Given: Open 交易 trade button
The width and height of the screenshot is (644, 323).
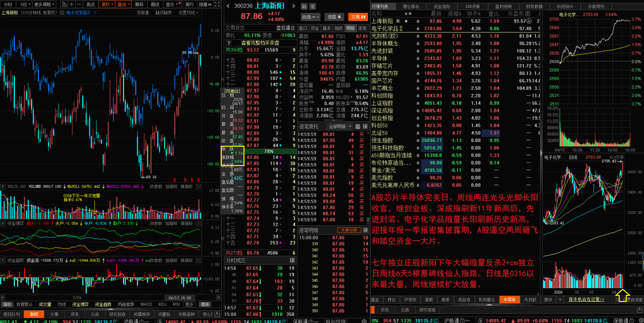Looking at the screenshot, I should click(358, 17).
